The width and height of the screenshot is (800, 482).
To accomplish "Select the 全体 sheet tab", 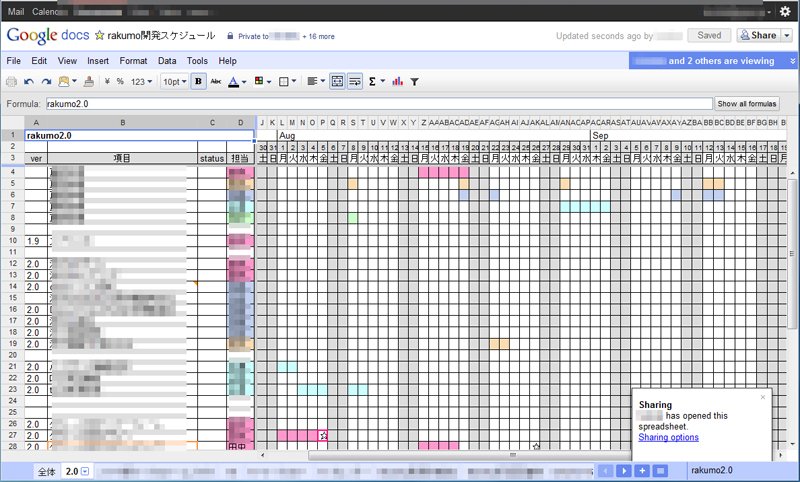I will tap(46, 472).
